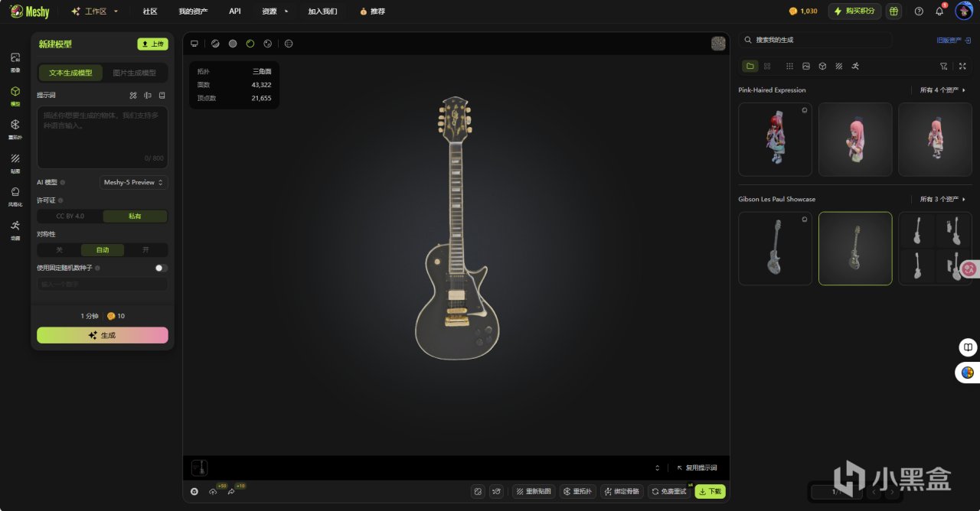The height and width of the screenshot is (511, 980).
Task: Open the help question mark icon
Action: click(919, 11)
